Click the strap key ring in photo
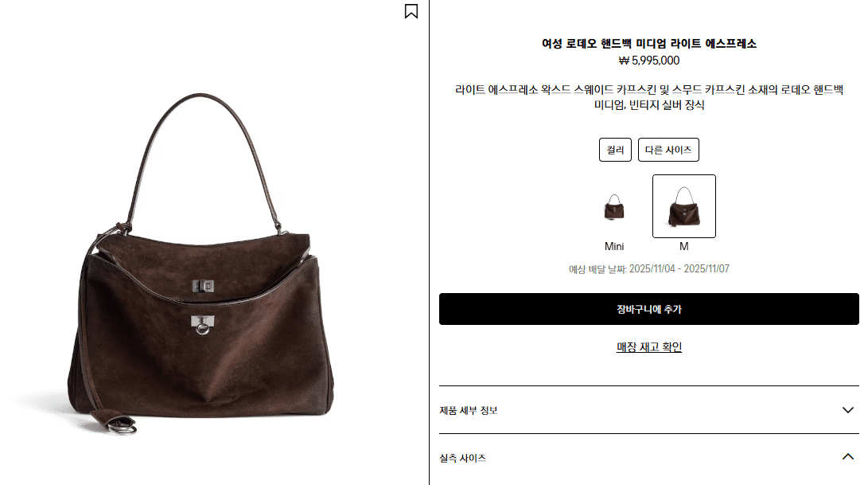This screenshot has width=868, height=485. (122, 427)
